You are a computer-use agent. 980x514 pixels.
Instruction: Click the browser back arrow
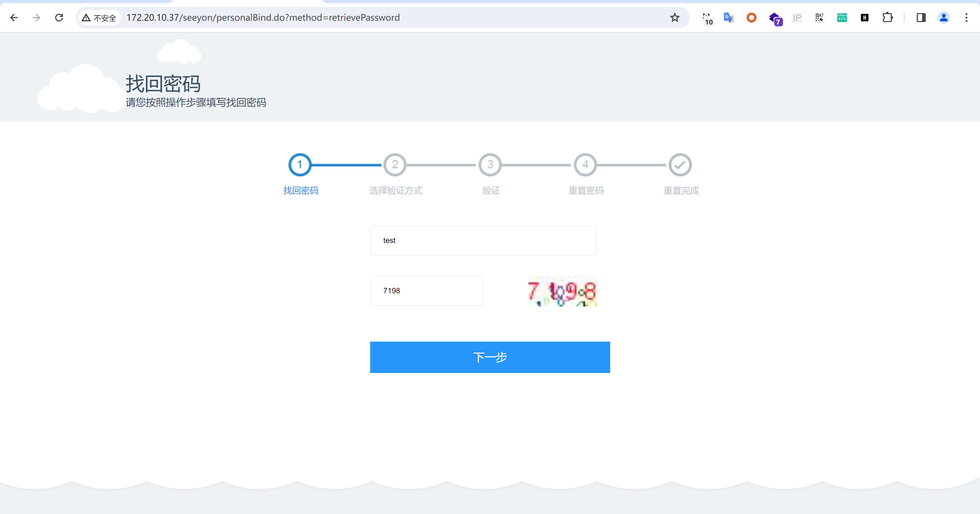click(x=14, y=18)
